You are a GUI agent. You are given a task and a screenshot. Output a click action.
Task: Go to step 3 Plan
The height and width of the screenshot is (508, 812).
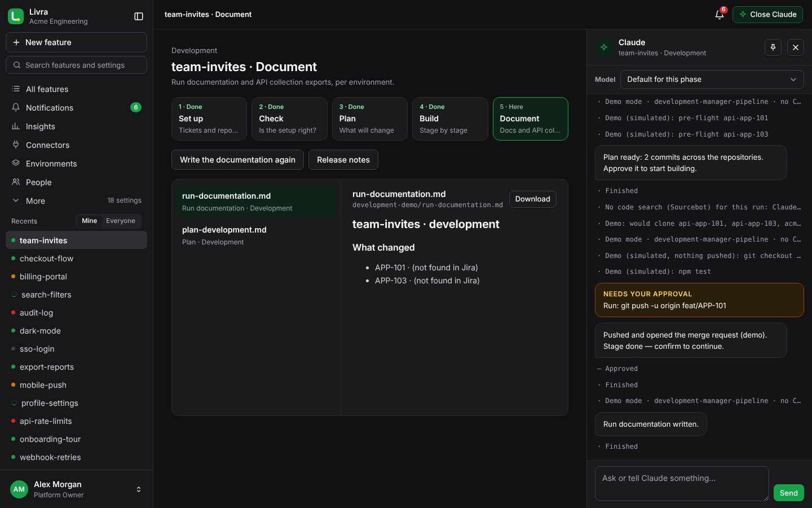point(370,119)
